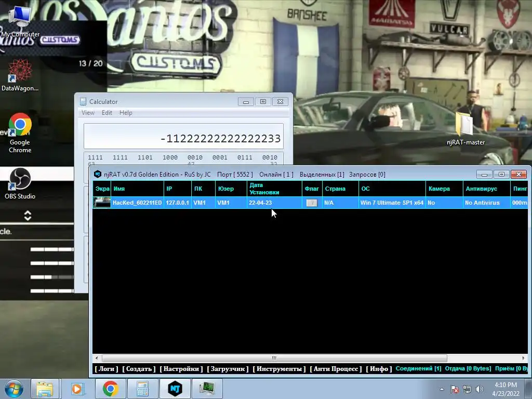532x399 pixels.
Task: Select the HacKed_602211ED client name
Action: [137, 203]
